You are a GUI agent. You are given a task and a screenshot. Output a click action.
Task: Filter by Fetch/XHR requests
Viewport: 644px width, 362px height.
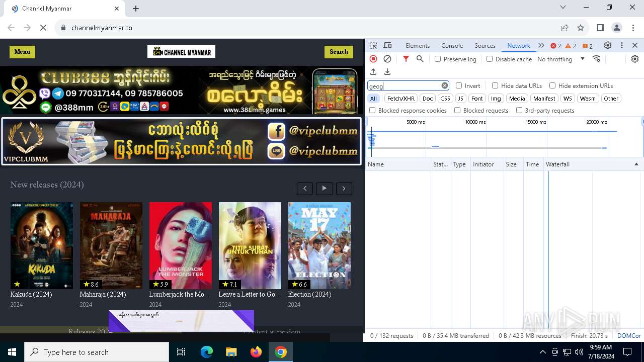[401, 99]
